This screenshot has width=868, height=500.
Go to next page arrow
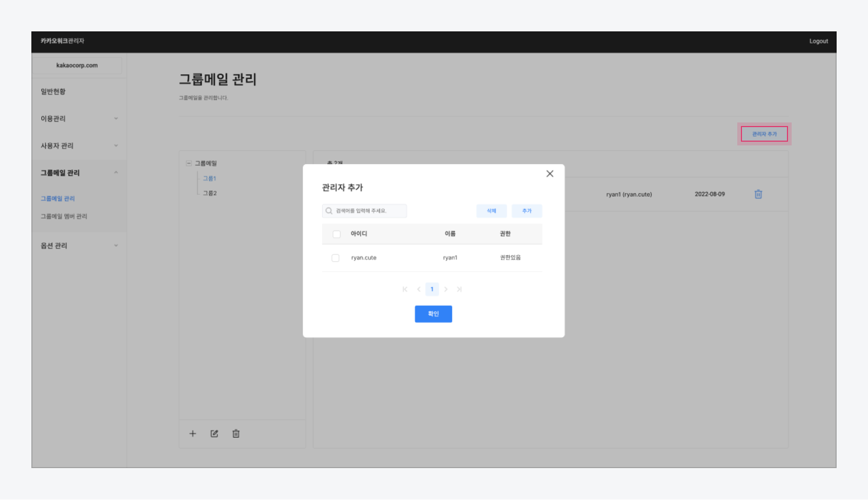pos(446,289)
